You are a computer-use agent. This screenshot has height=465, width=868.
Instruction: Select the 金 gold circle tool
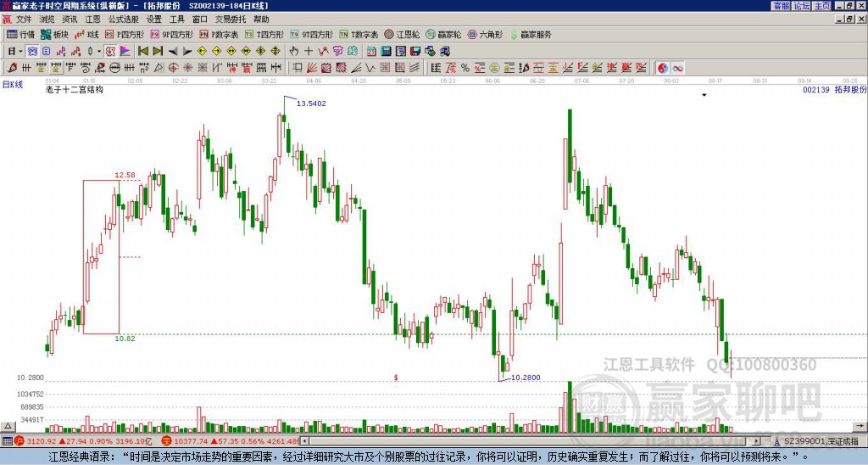tap(494, 68)
